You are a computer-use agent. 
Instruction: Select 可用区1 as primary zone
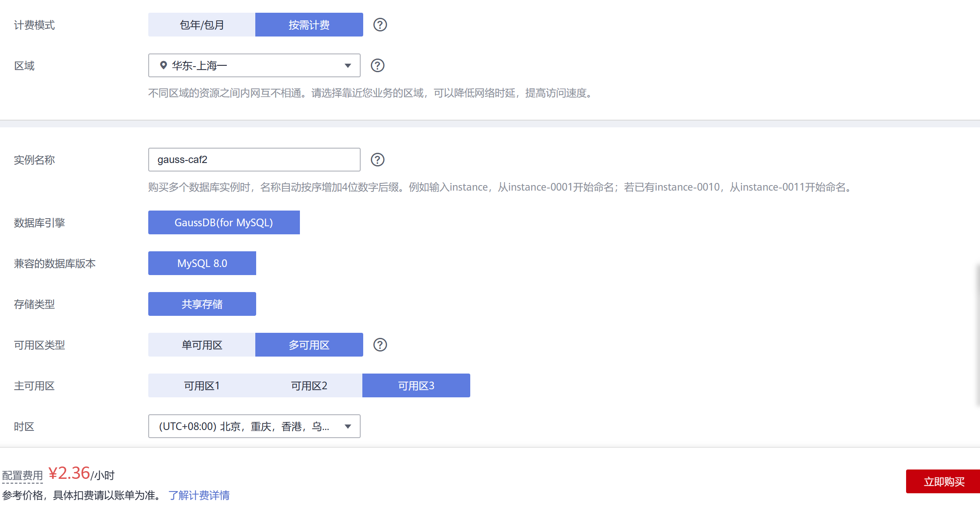pos(202,385)
